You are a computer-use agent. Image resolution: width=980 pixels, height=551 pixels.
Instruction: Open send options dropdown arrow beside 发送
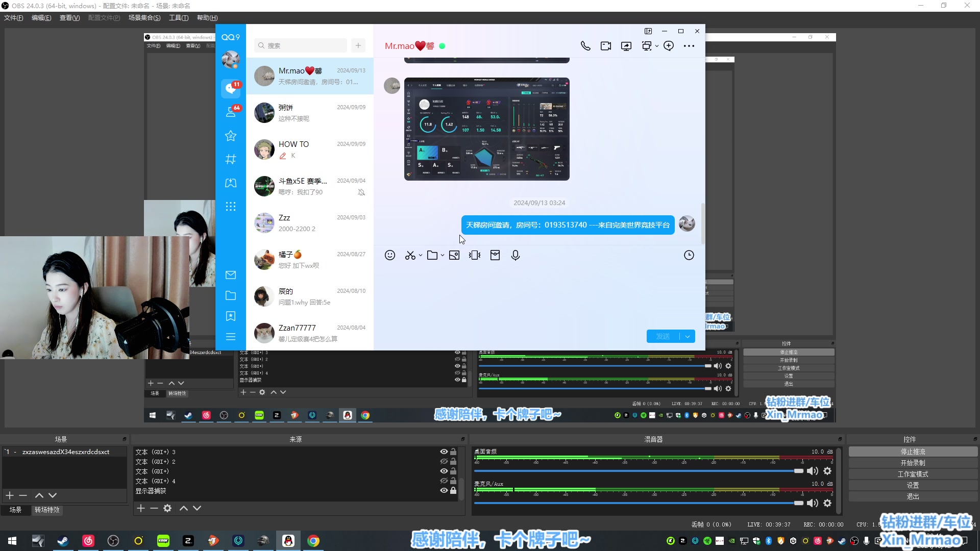point(688,336)
